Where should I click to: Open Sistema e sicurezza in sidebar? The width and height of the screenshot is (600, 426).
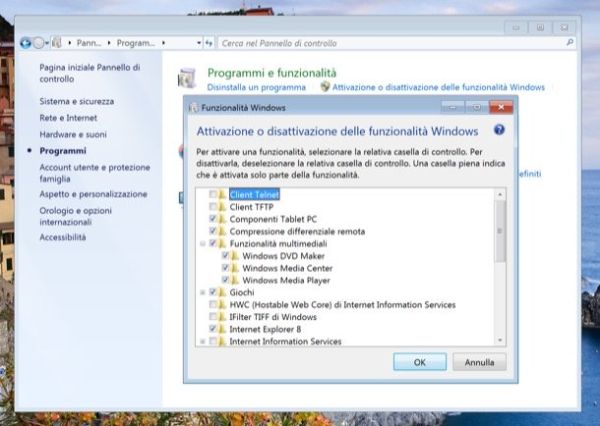point(76,101)
